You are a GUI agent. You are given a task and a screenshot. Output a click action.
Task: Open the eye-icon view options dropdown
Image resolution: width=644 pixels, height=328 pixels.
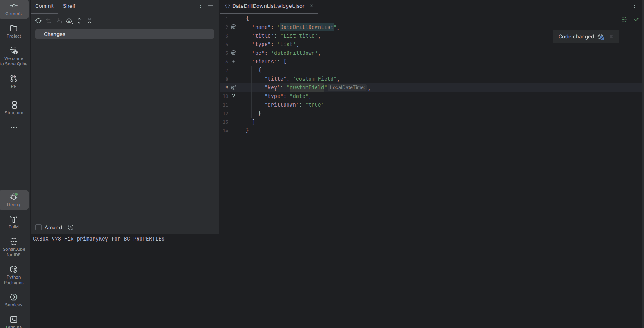point(69,21)
